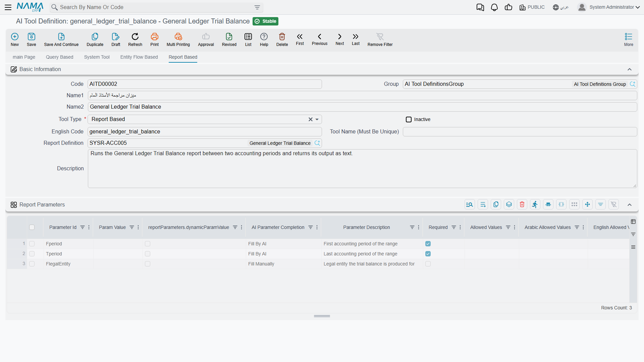
Task: Toggle the Inactive checkbox
Action: 409,119
